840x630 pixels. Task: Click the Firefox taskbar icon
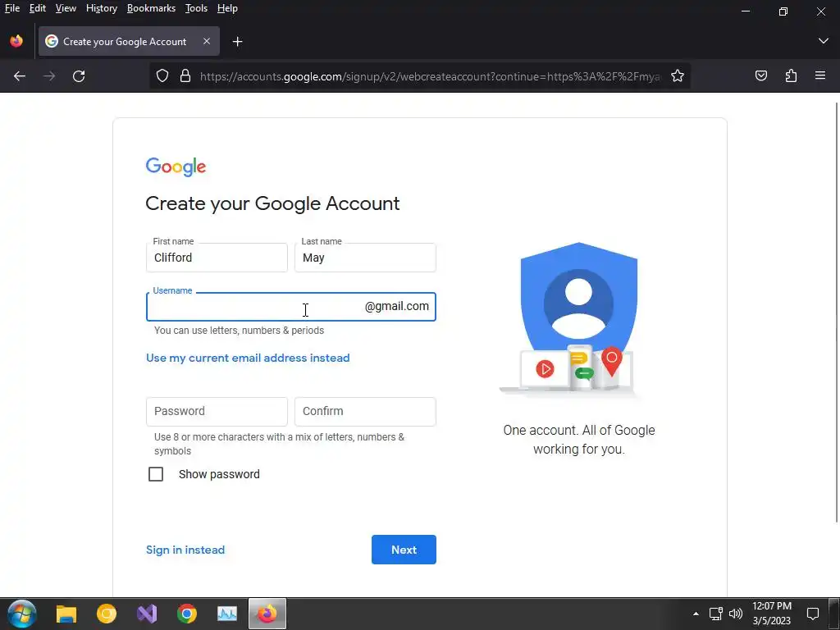tap(267, 614)
